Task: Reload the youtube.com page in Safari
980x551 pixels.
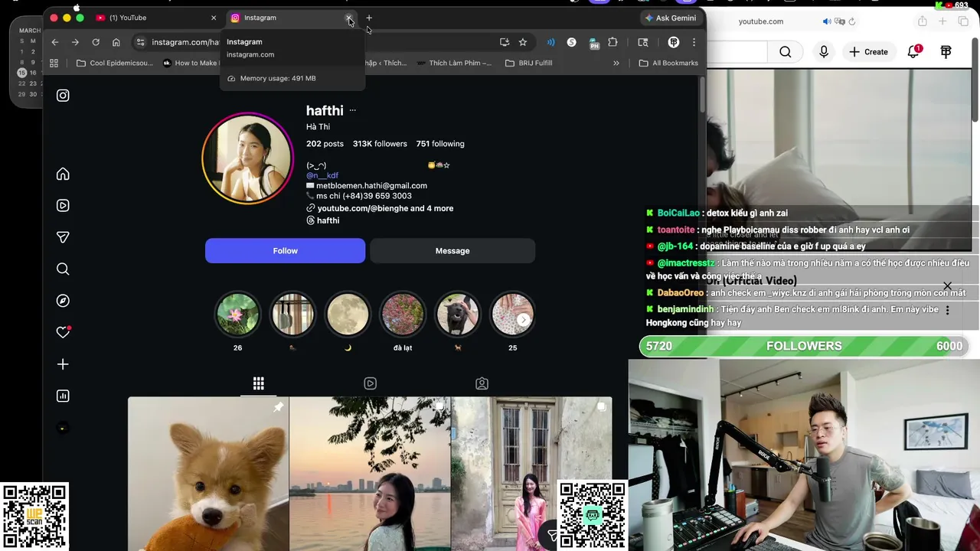Action: pos(852,21)
